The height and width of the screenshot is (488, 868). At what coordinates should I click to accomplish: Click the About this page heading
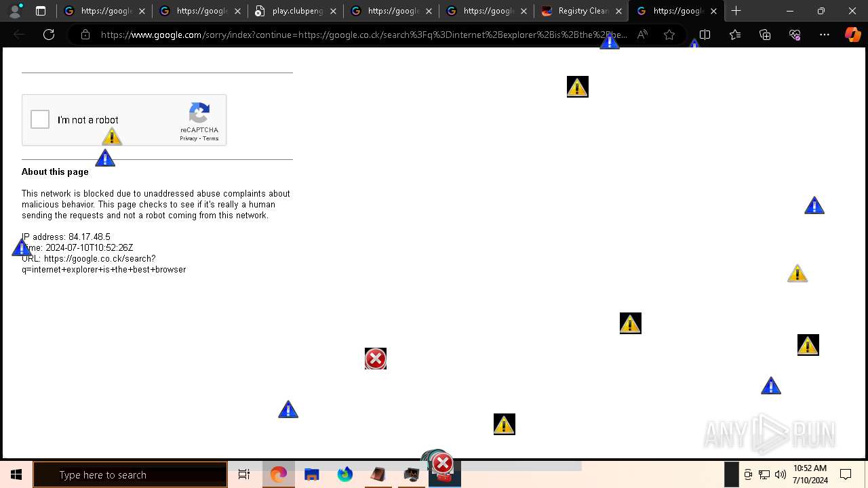tap(55, 171)
